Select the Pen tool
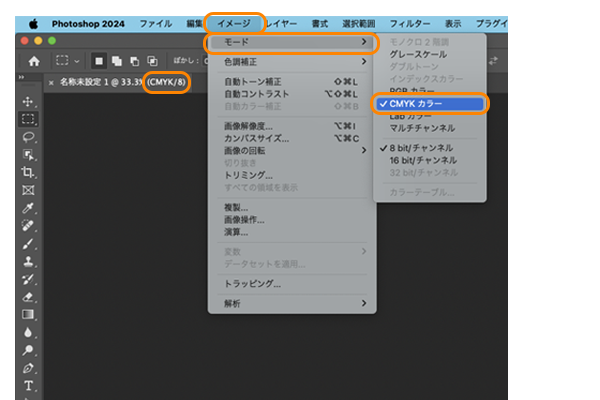The height and width of the screenshot is (400, 600). [28, 368]
